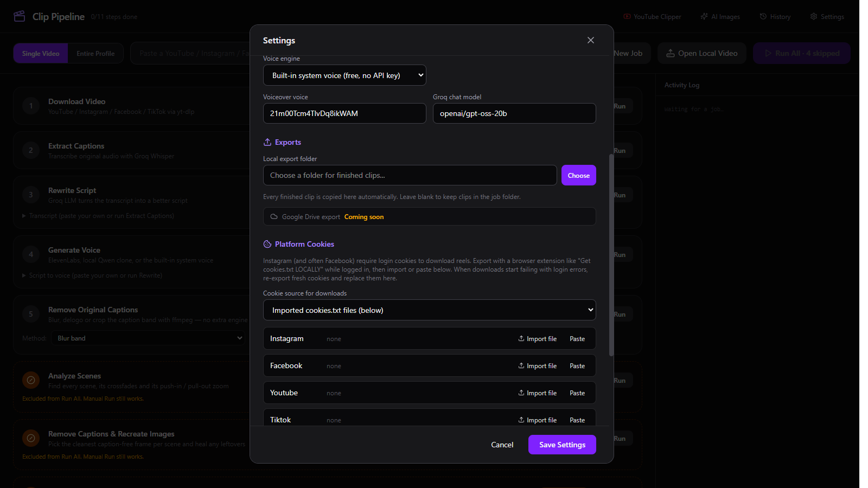Expand the Script to voice disclosure
This screenshot has width=868, height=488.
tap(92, 275)
